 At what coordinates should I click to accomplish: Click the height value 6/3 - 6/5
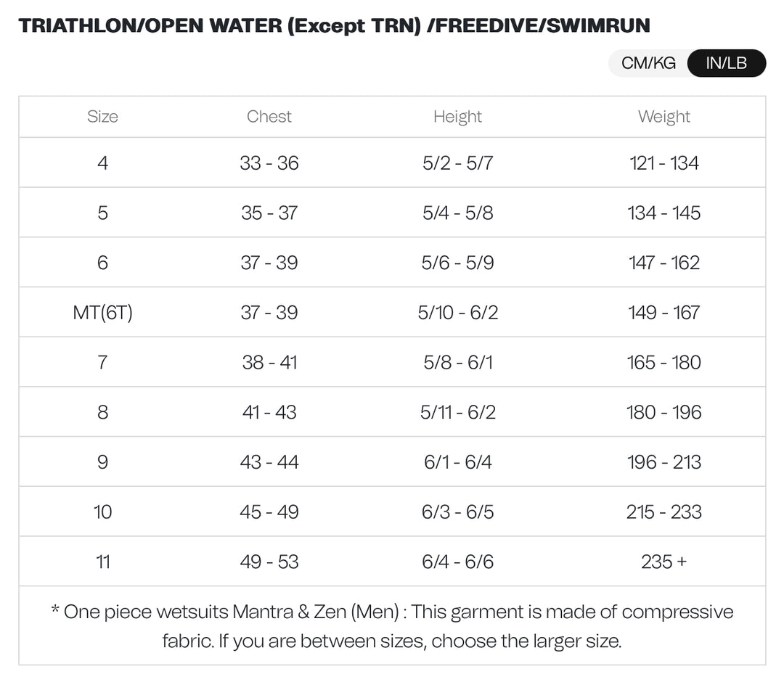tap(458, 511)
